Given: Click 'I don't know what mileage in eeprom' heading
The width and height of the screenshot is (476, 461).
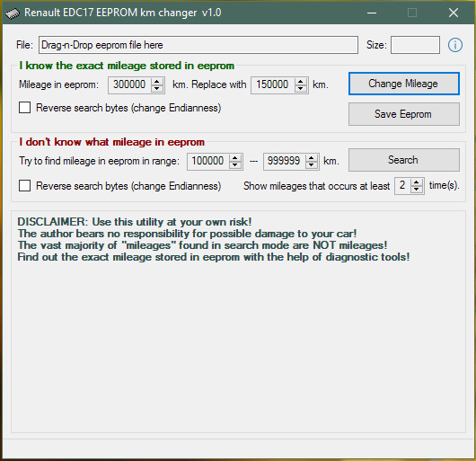Looking at the screenshot, I should tap(111, 142).
